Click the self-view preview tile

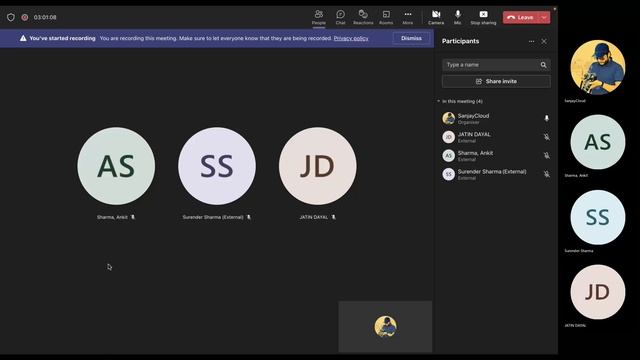(x=385, y=327)
